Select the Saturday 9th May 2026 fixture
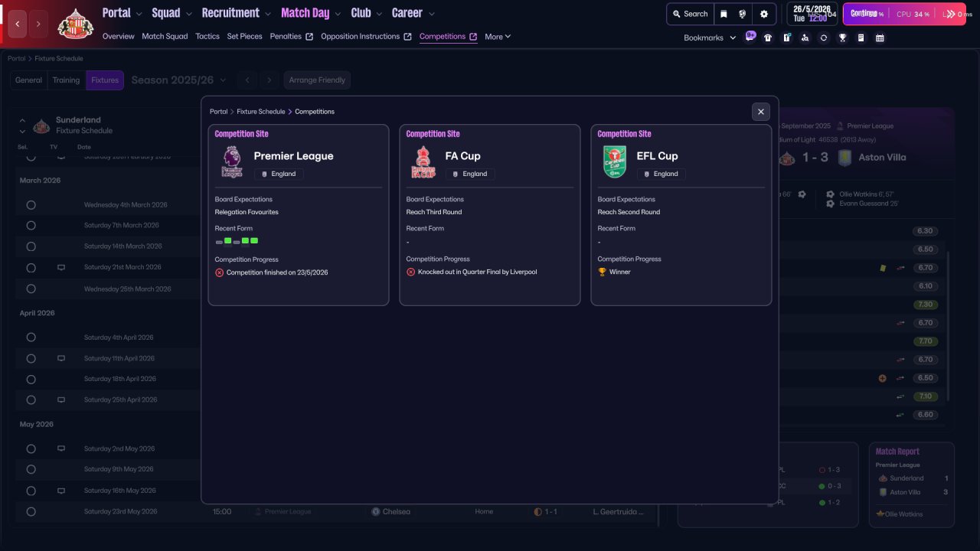The height and width of the screenshot is (551, 980). (x=31, y=469)
